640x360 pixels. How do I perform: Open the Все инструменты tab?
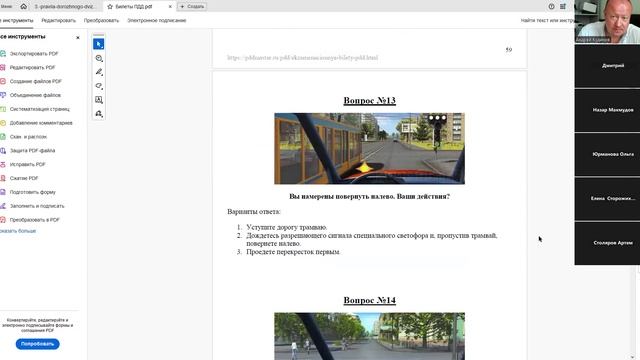pyautogui.click(x=16, y=20)
